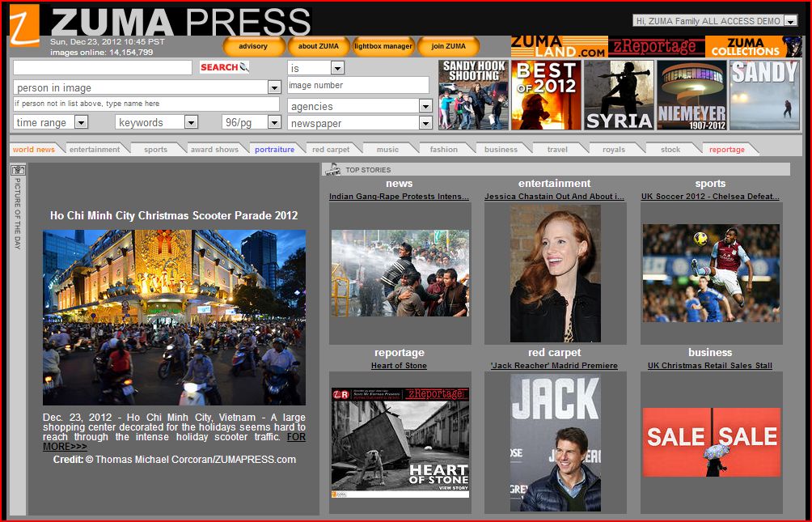Screen dimensions: 812x522
Task: Open the award shows tab
Action: pos(214,149)
